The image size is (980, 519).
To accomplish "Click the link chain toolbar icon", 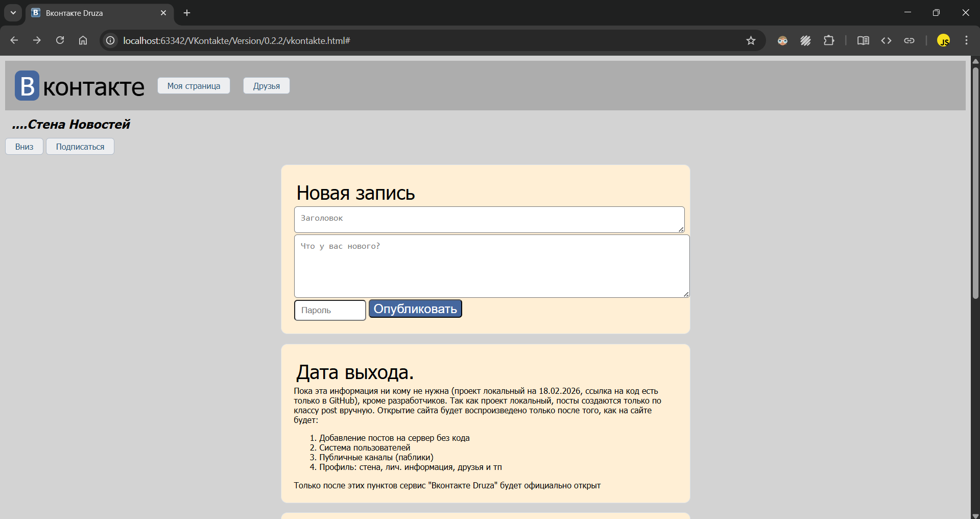I will click(x=909, y=40).
